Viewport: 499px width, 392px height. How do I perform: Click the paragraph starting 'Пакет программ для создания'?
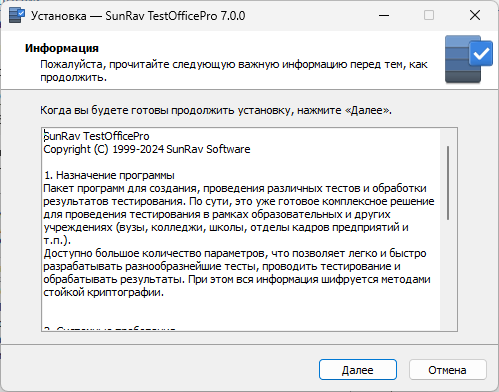[x=239, y=214]
